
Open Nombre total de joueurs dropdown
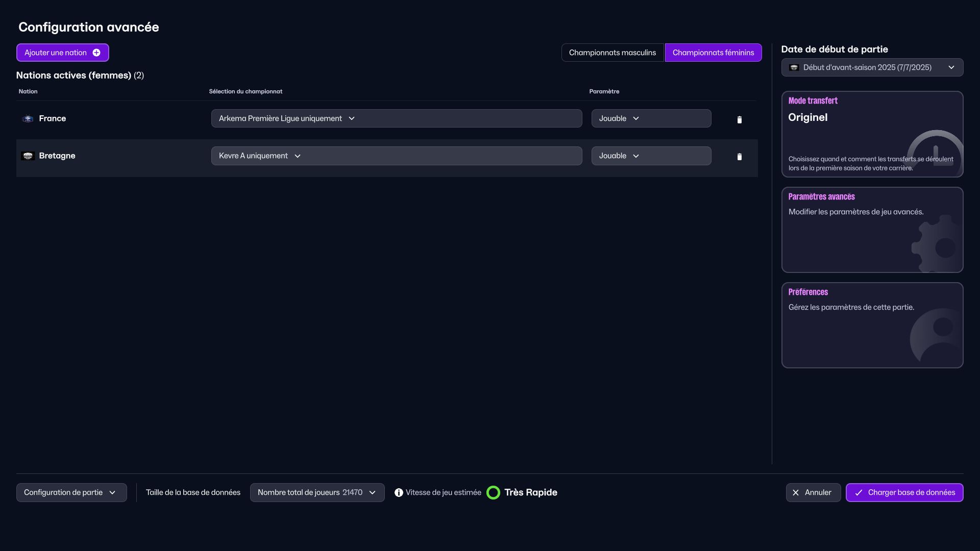[317, 492]
